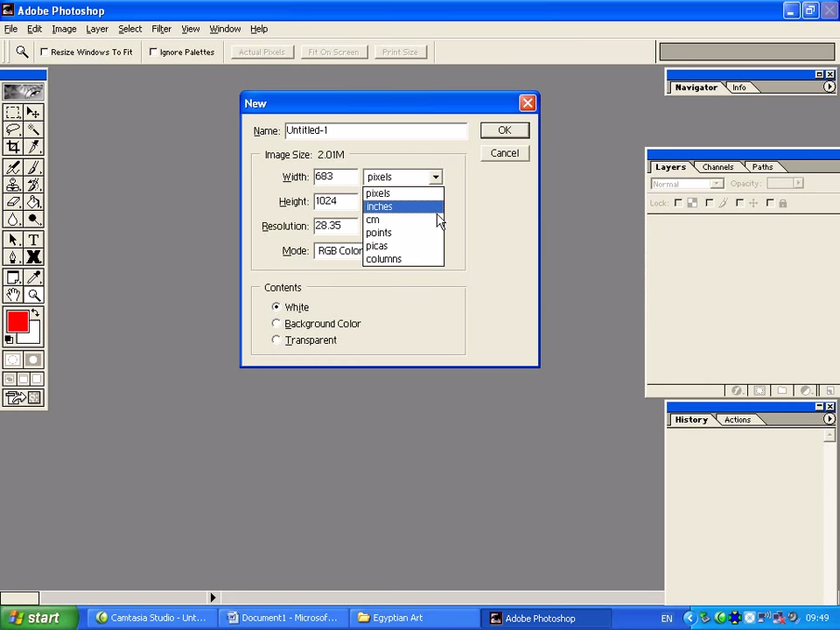The width and height of the screenshot is (840, 630).
Task: Switch to Standard edit mode
Action: pyautogui.click(x=13, y=360)
